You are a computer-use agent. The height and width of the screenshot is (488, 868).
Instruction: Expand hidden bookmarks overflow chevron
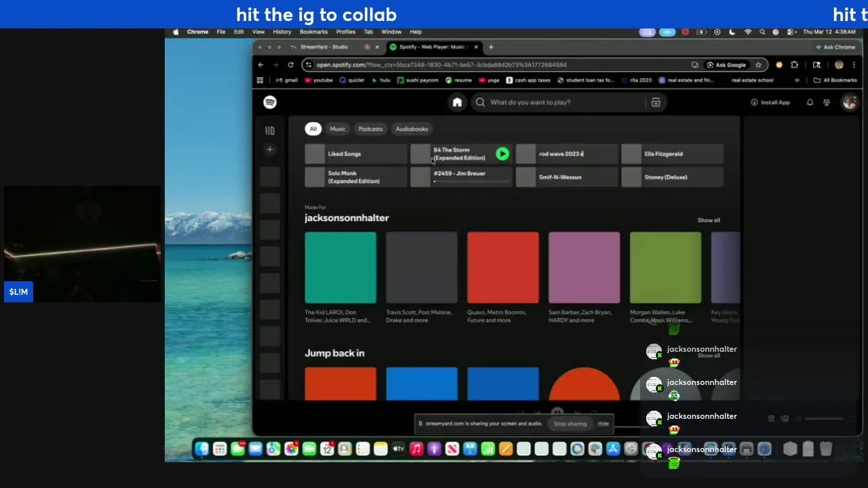pos(797,80)
